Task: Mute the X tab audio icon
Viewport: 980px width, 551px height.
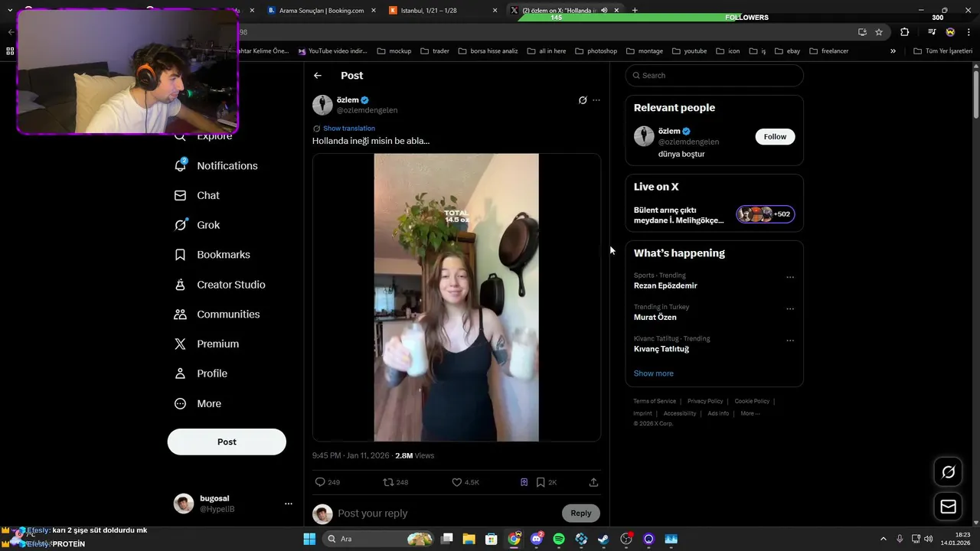Action: coord(604,11)
